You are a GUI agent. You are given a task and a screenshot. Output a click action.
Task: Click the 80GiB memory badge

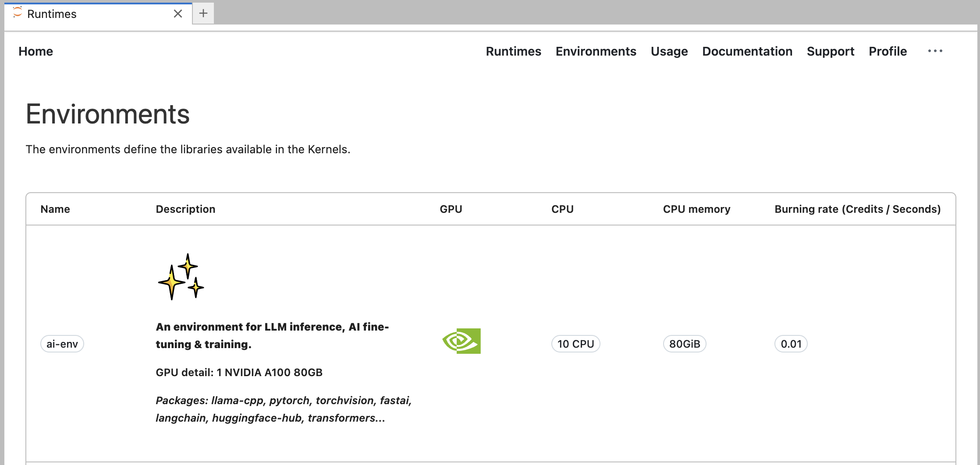pos(684,344)
